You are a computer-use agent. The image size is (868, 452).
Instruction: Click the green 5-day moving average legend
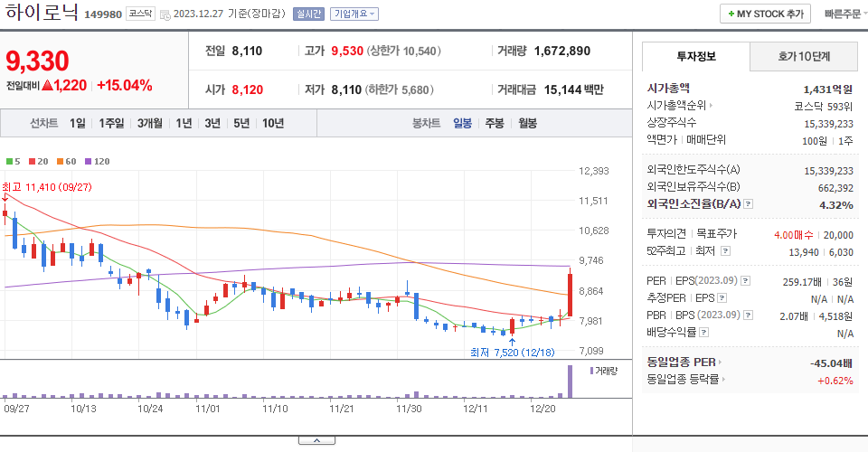(13, 162)
